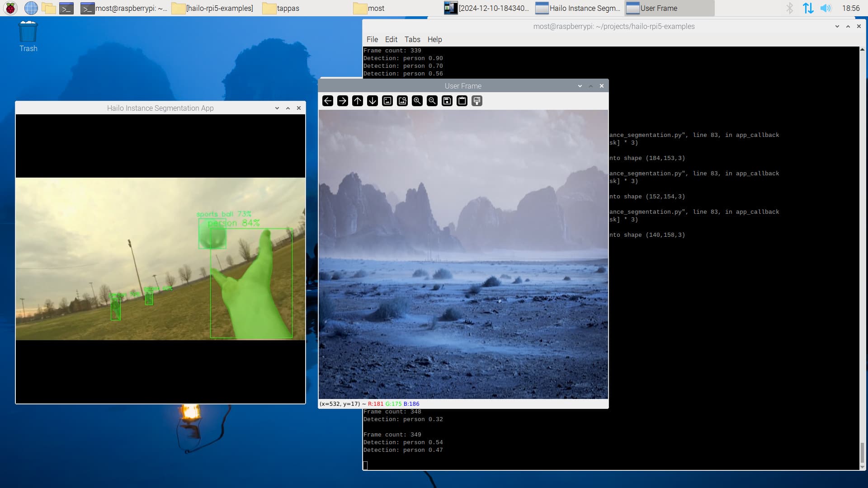Copy image to clipboard icon

462,101
